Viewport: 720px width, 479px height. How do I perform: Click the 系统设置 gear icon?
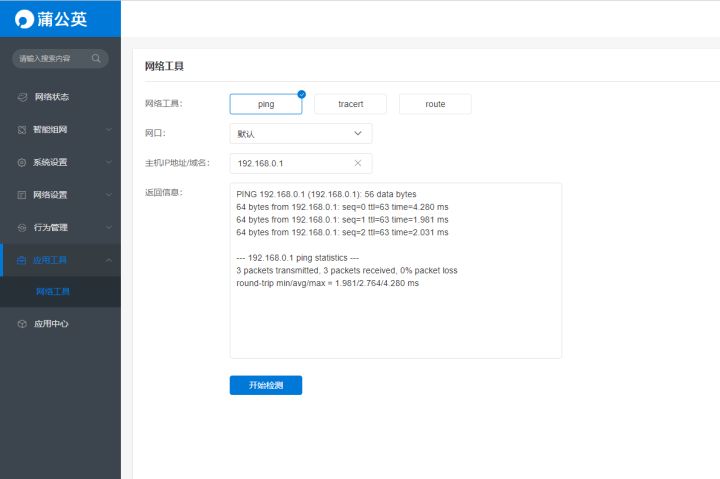23,162
